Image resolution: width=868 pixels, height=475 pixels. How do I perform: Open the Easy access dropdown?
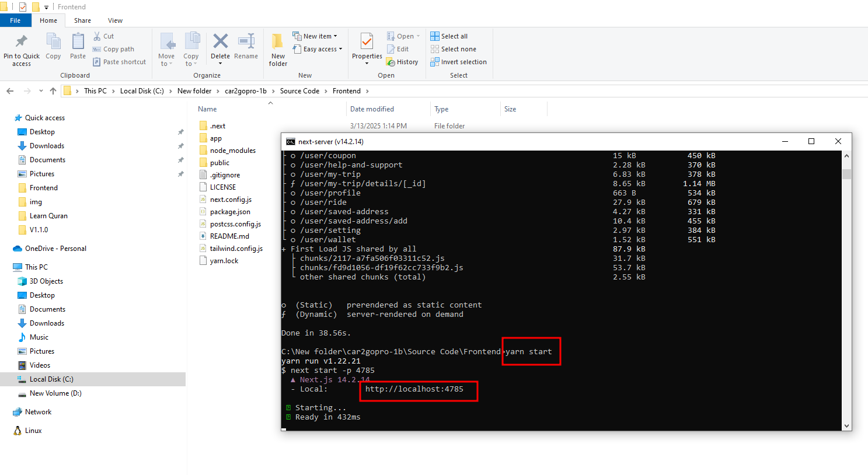318,49
